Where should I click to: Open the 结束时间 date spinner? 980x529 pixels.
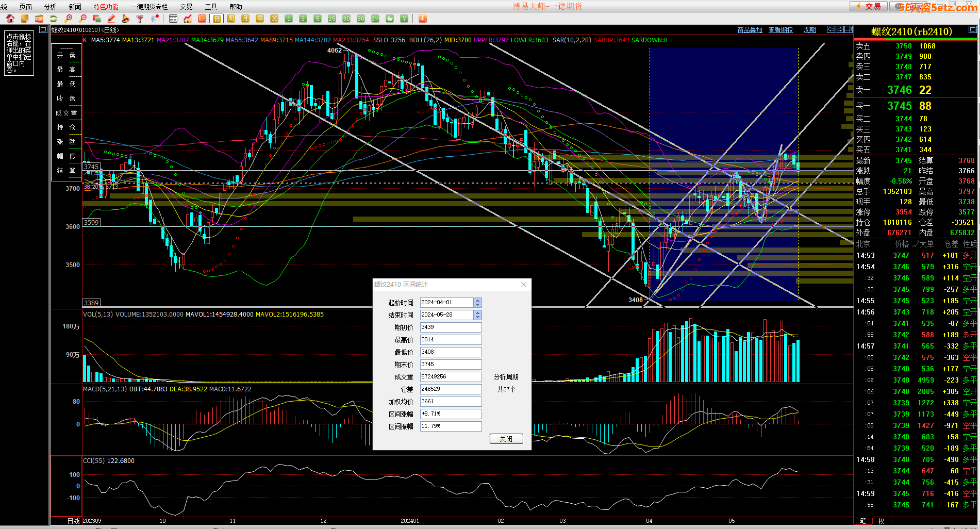tap(477, 315)
